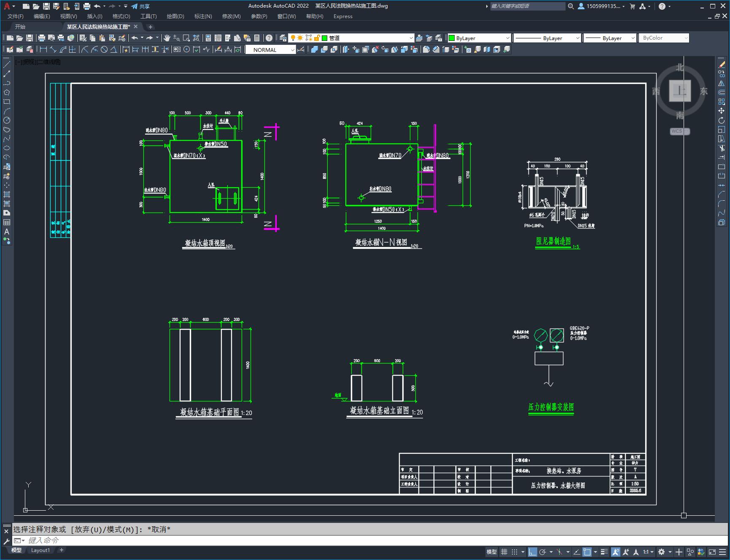The width and height of the screenshot is (730, 560).
Task: Toggle object snap in the status bar
Action: pos(587,552)
